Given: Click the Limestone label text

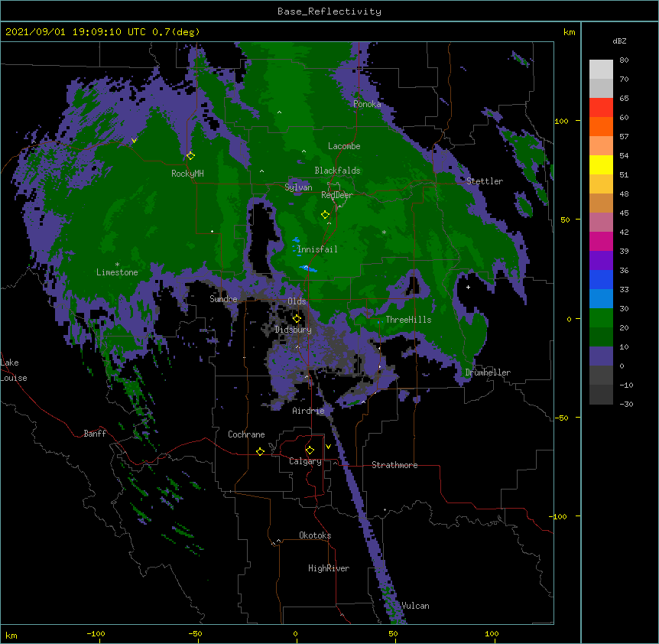Looking at the screenshot, I should [117, 272].
